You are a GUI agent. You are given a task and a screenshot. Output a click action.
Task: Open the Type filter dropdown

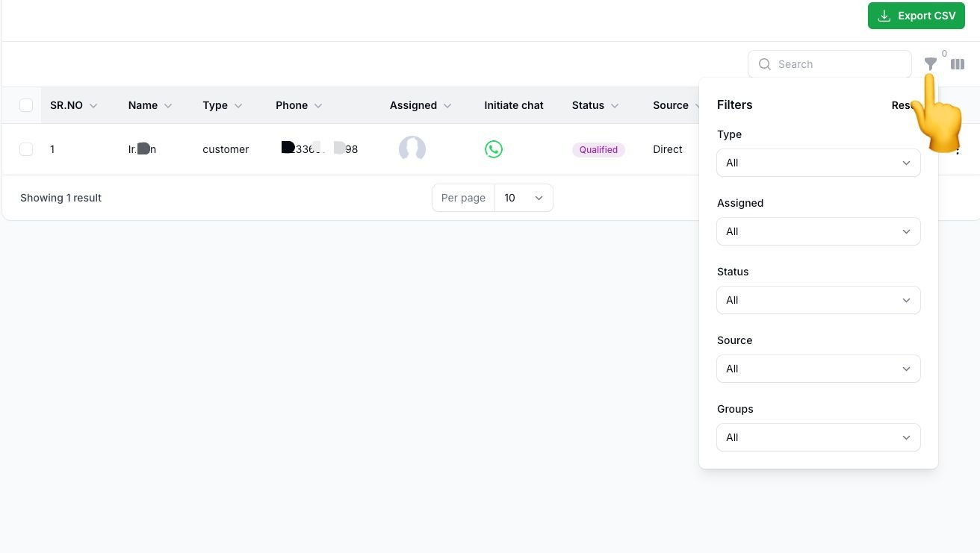[x=818, y=163]
